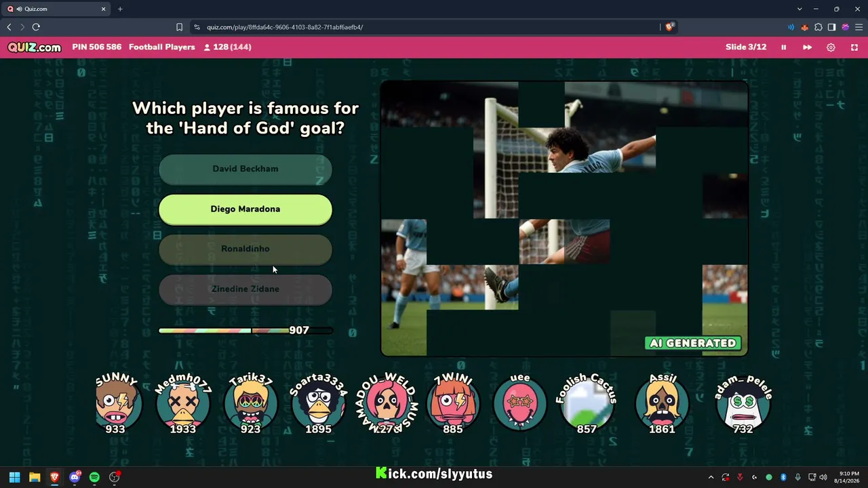Open the clock showing 9:10 PM
Viewport: 868px width, 488px height.
(x=848, y=477)
